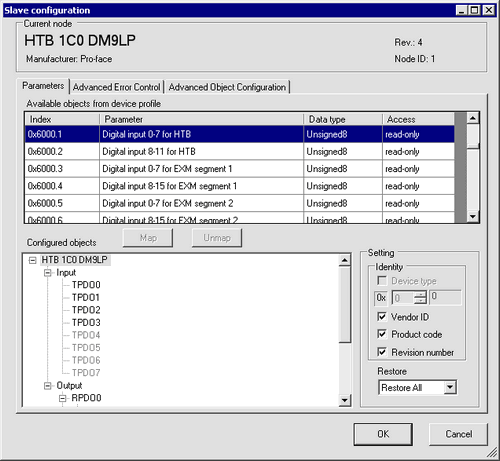Select the 0x6000.3 EXM segment 1 row
The image size is (500, 461).
[x=239, y=169]
